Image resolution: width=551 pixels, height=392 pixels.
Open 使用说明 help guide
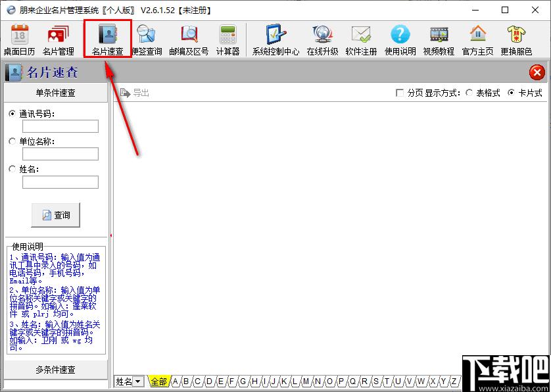tap(400, 39)
